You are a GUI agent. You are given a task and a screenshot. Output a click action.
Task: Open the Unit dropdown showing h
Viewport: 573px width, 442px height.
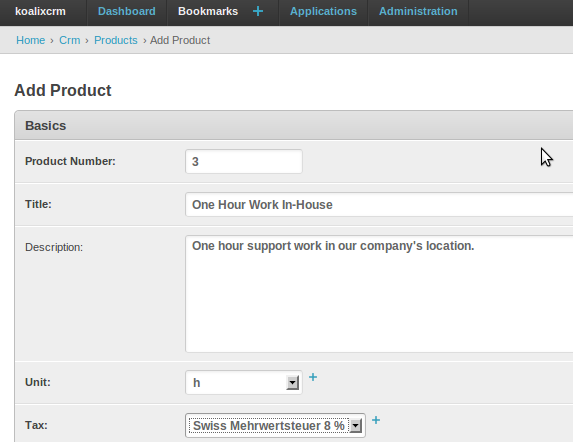click(x=244, y=382)
